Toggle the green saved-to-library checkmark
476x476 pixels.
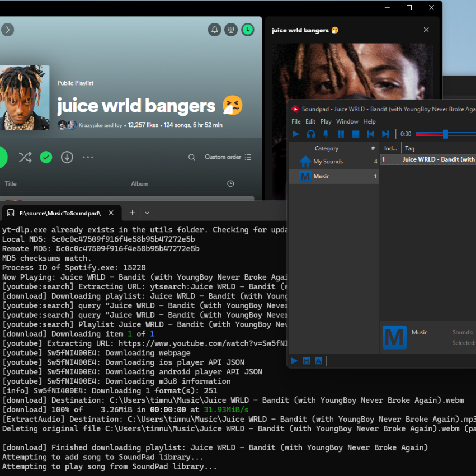pos(46,157)
